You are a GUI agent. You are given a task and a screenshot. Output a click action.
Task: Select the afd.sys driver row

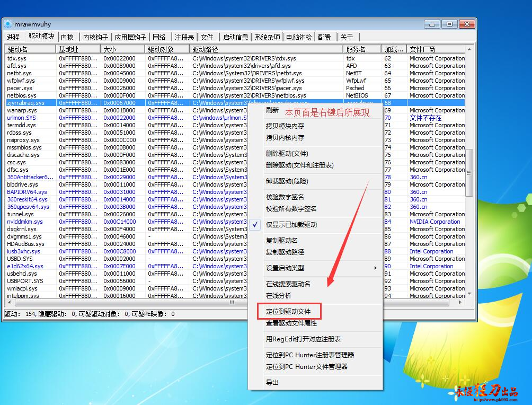click(x=235, y=66)
